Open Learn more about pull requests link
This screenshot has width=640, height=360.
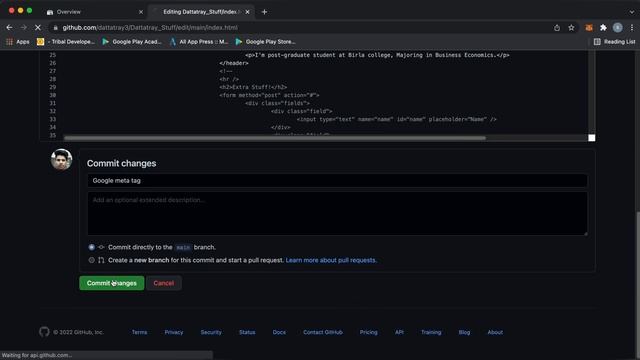point(331,260)
